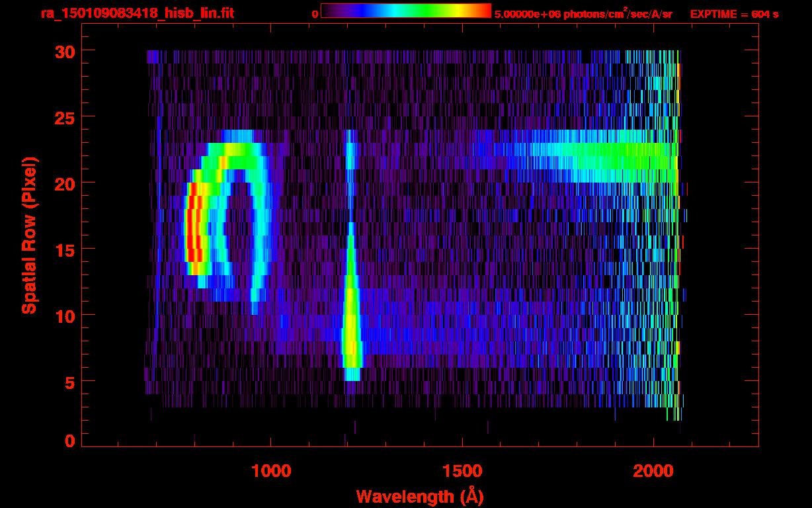Image resolution: width=812 pixels, height=508 pixels.
Task: Click the 1500 wavelength tick label
Action: point(462,470)
